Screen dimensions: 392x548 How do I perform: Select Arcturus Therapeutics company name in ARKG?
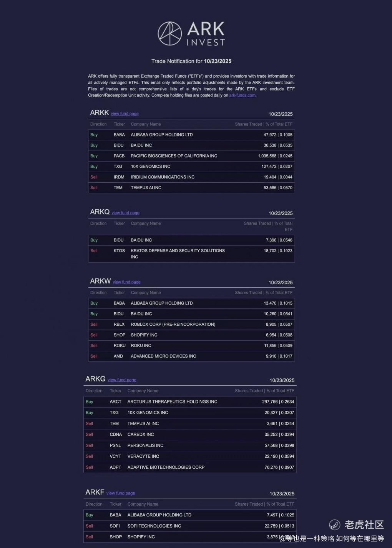click(172, 402)
